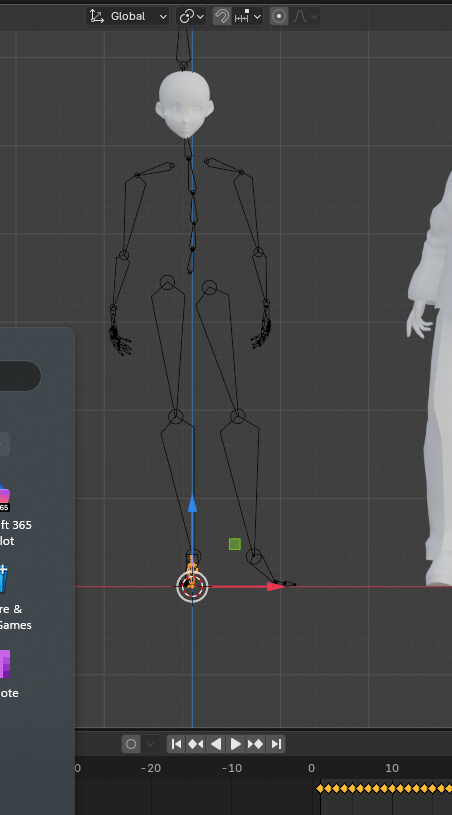Select the first keyframe diamond in timeline
452x815 pixels.
click(320, 788)
